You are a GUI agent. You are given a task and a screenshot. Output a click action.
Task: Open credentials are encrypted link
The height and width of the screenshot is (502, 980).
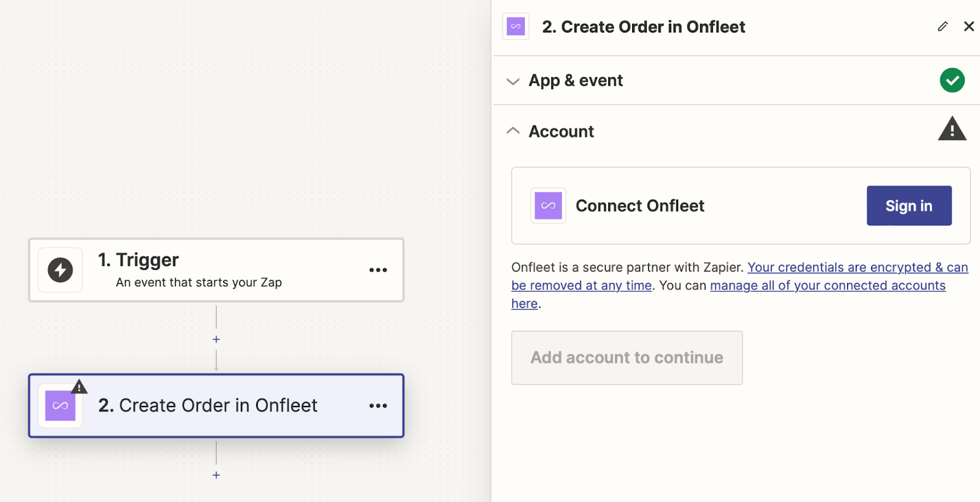739,276
